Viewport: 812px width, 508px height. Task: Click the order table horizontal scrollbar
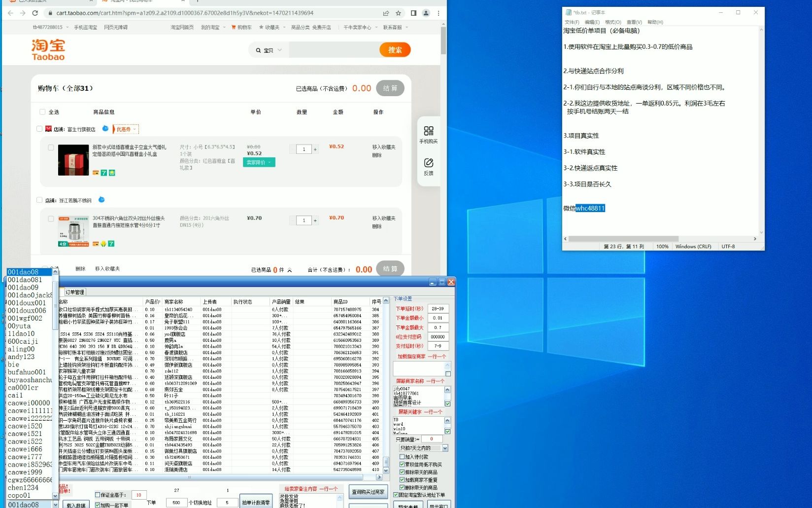tap(189, 477)
